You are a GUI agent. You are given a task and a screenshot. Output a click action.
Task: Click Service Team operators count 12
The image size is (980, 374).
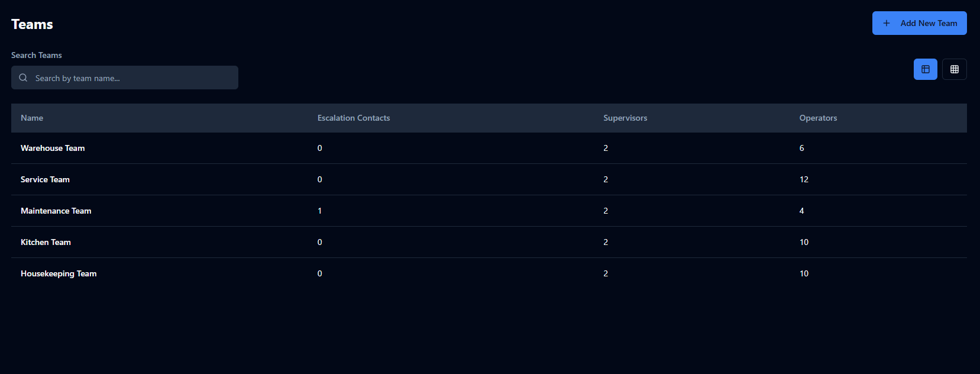pyautogui.click(x=804, y=179)
